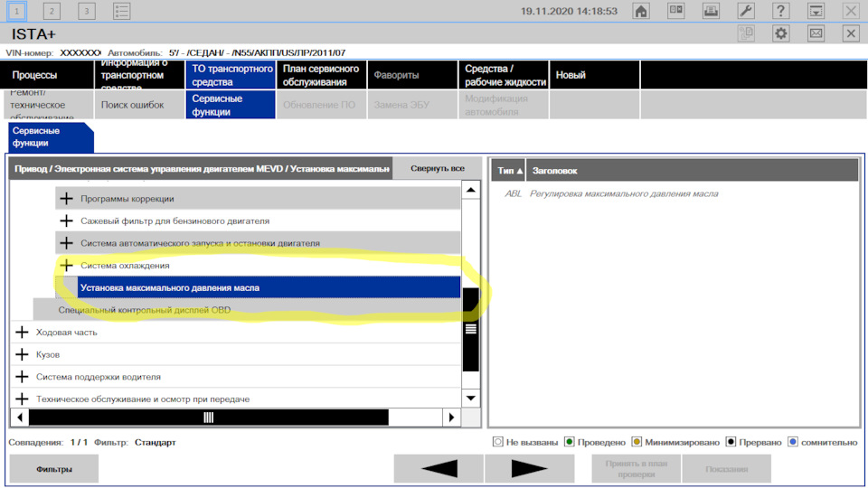The image size is (868, 488).
Task: Select Сервисные функции submenu in second row
Action: (231, 105)
